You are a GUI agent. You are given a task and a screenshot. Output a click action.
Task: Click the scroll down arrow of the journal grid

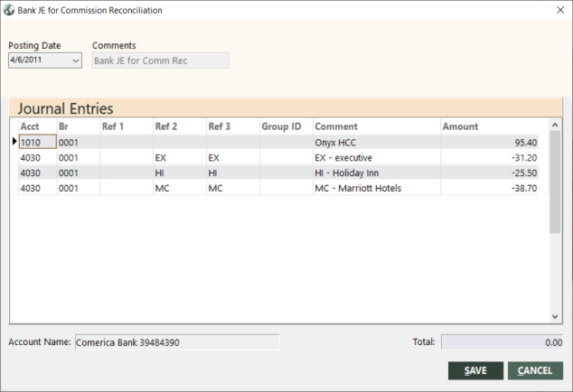[555, 316]
